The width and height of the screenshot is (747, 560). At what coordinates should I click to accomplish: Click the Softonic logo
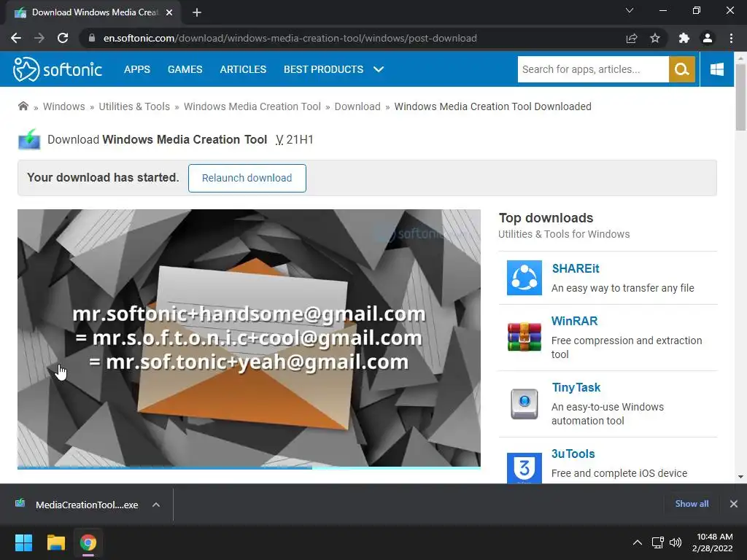(57, 69)
